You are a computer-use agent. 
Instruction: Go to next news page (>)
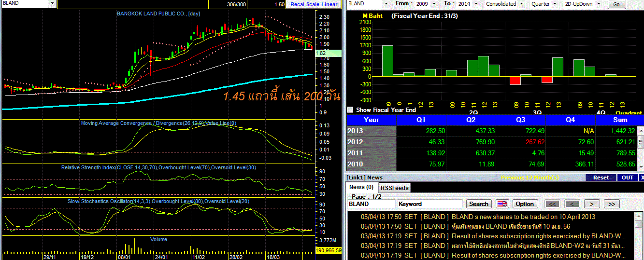click(x=592, y=204)
